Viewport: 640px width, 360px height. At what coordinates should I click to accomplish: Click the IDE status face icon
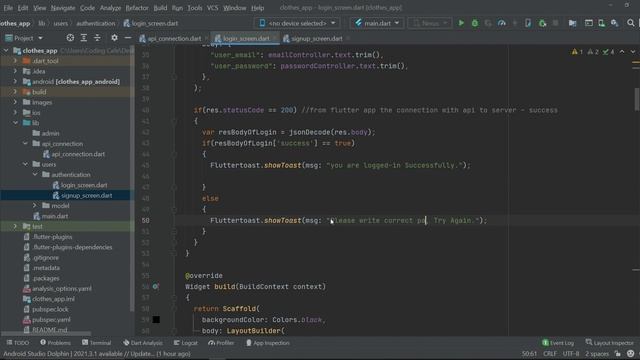(x=631, y=353)
